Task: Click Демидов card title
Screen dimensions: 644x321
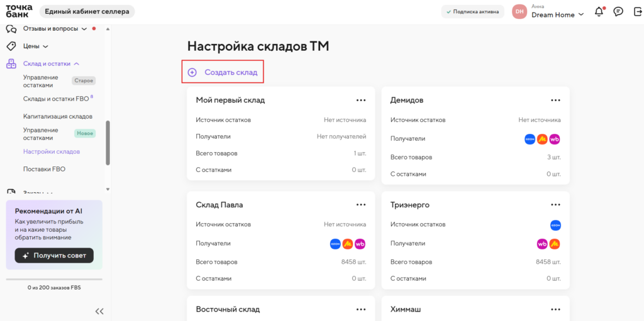Action: pyautogui.click(x=407, y=100)
